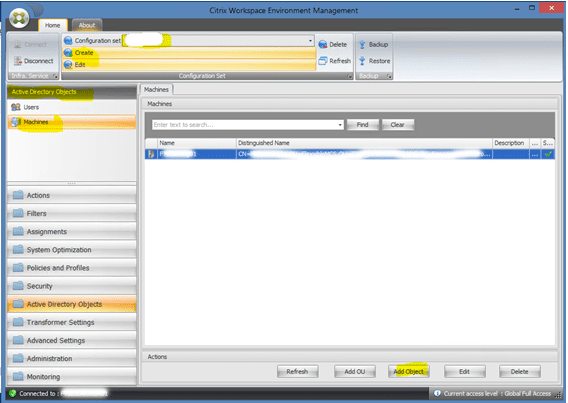This screenshot has width=568, height=403.
Task: Click Edit configuration set
Action: click(x=189, y=64)
